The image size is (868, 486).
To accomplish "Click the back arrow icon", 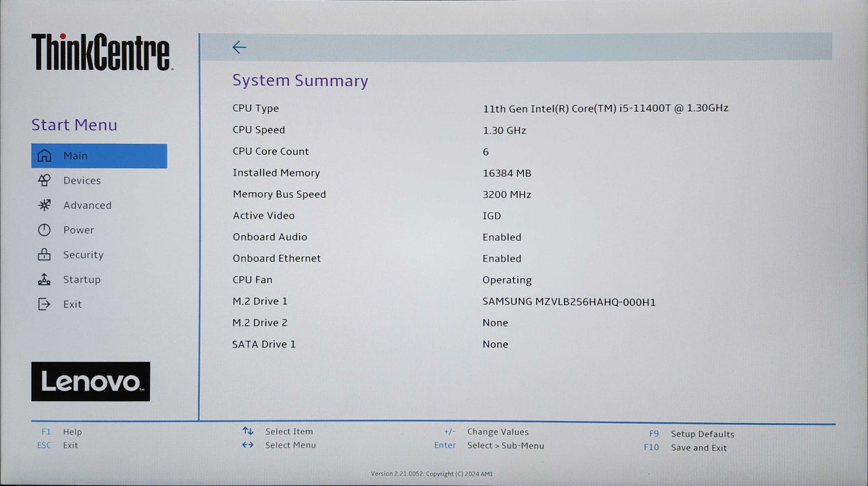I will pyautogui.click(x=239, y=47).
